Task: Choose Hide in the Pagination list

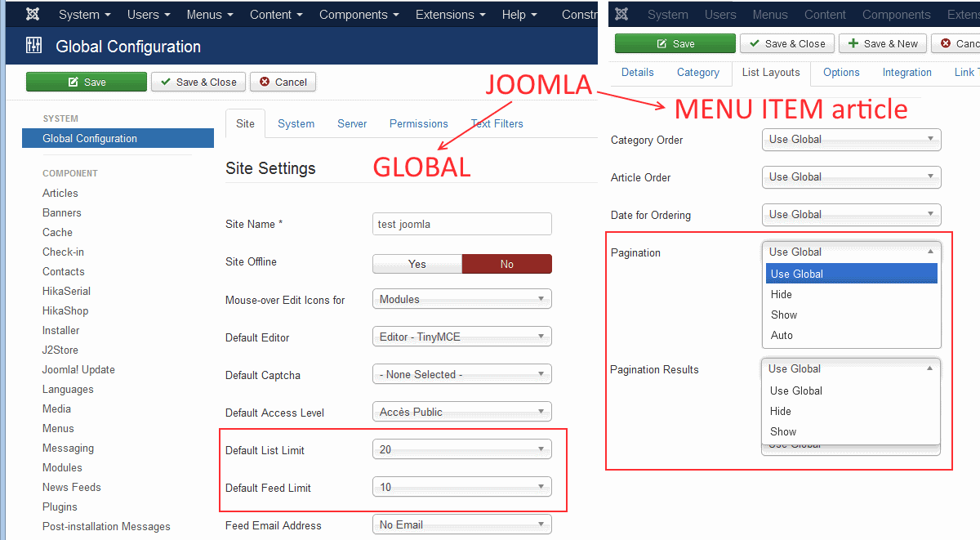Action: pos(852,294)
